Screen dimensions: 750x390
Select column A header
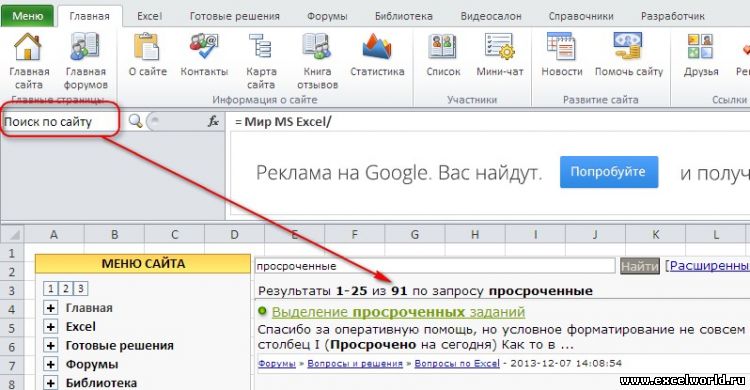coord(54,234)
